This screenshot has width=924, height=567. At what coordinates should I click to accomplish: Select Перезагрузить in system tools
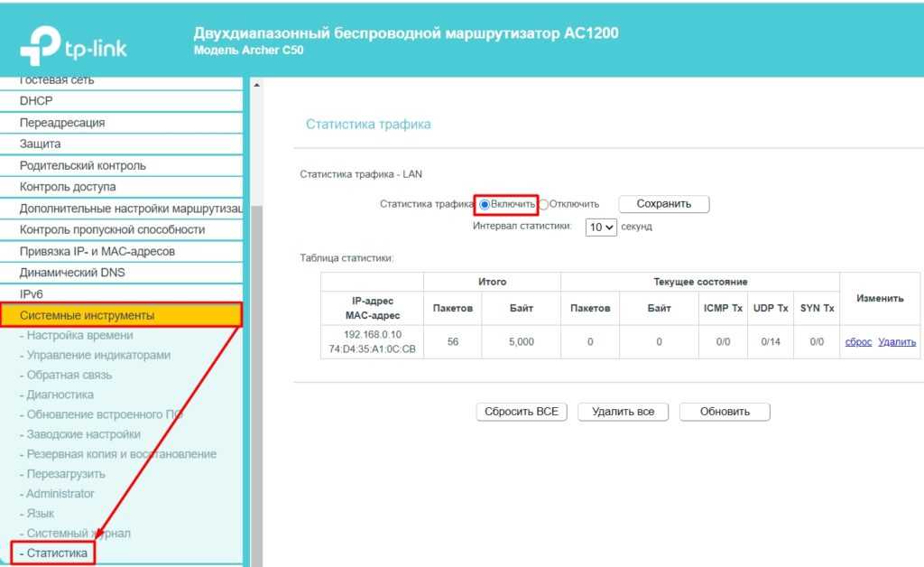[65, 474]
